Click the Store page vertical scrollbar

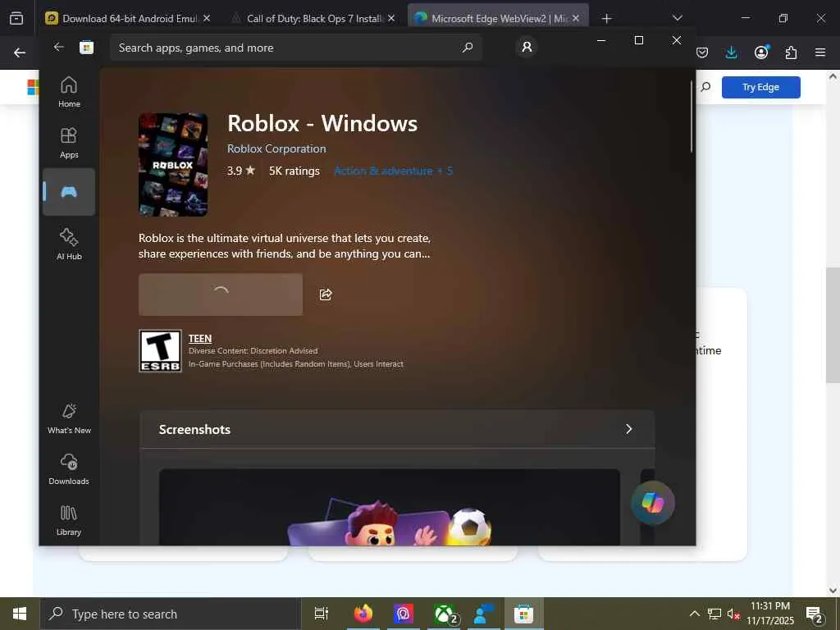tap(691, 116)
